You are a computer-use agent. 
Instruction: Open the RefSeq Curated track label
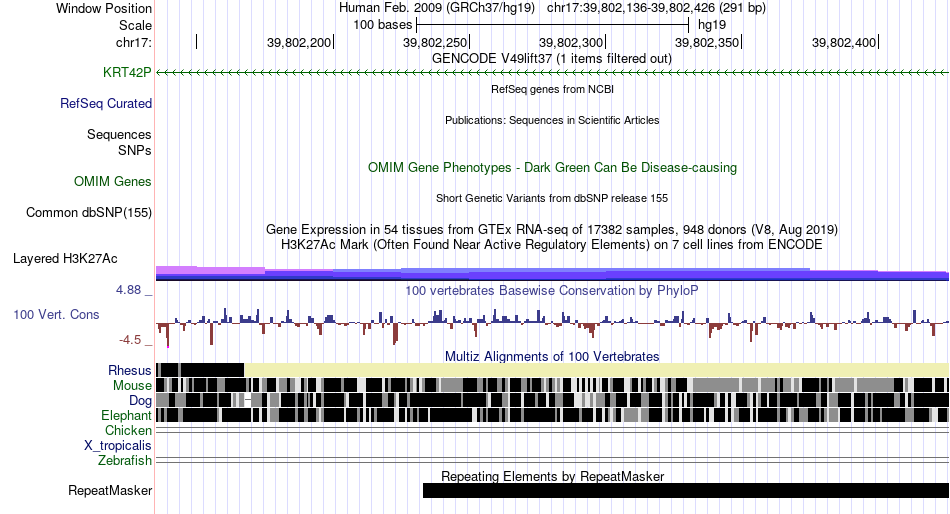pos(105,104)
